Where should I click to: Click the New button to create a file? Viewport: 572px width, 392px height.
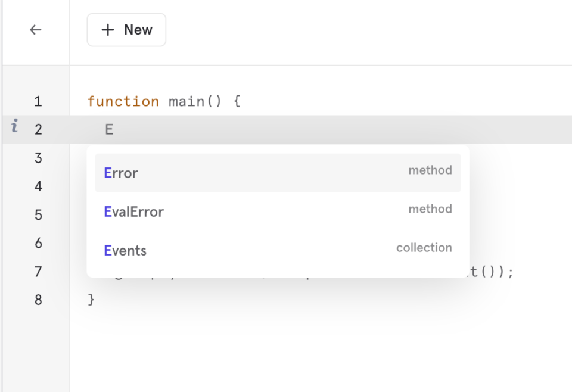pyautogui.click(x=126, y=29)
